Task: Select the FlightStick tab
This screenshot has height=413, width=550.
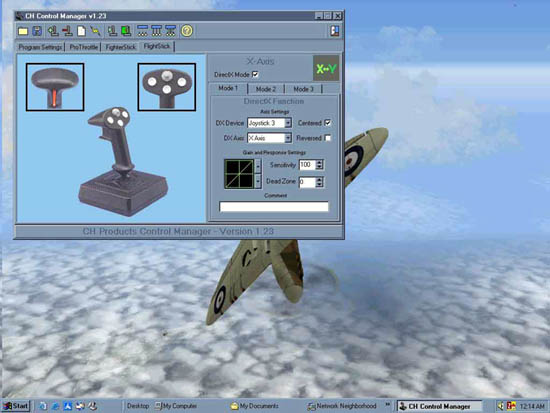Action: 157,46
